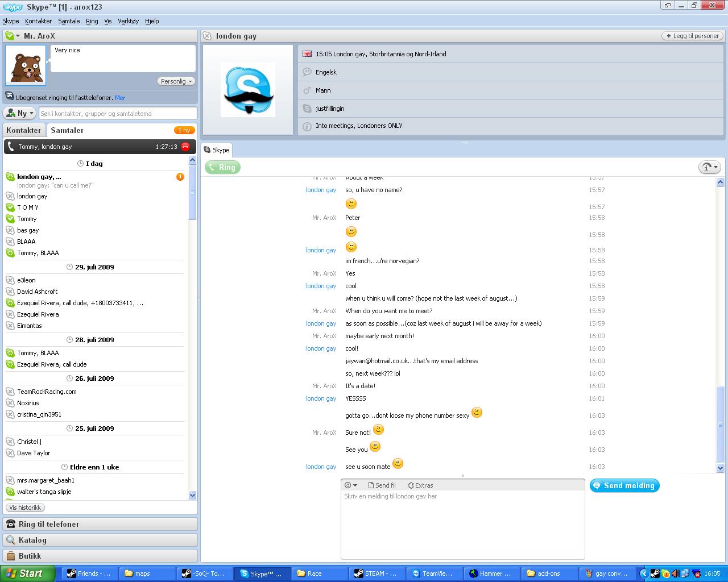Click the Send fil paperclip button
Viewport: 728px width, 582px height.
(x=382, y=485)
